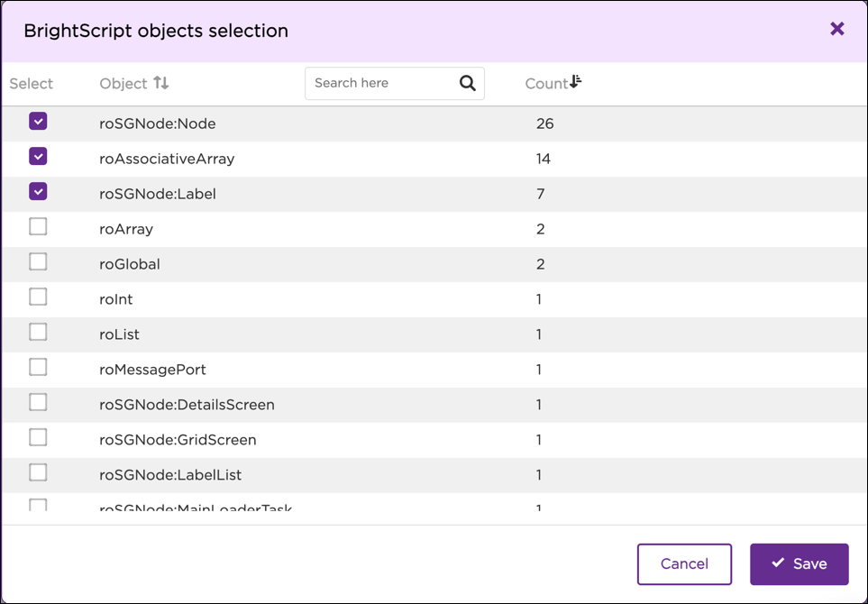The image size is (868, 604).
Task: Enable the roSGNode:GridScreen checkbox
Action: (37, 437)
